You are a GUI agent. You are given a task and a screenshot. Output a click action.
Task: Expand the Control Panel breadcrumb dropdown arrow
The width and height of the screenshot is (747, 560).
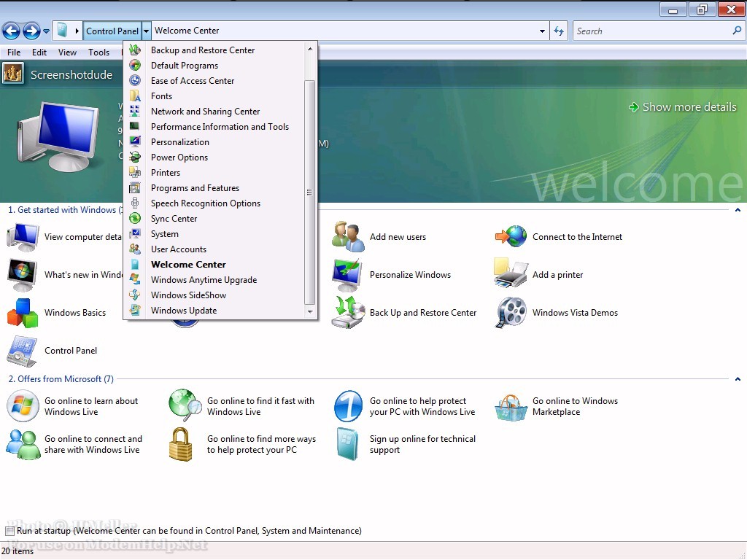tap(146, 31)
